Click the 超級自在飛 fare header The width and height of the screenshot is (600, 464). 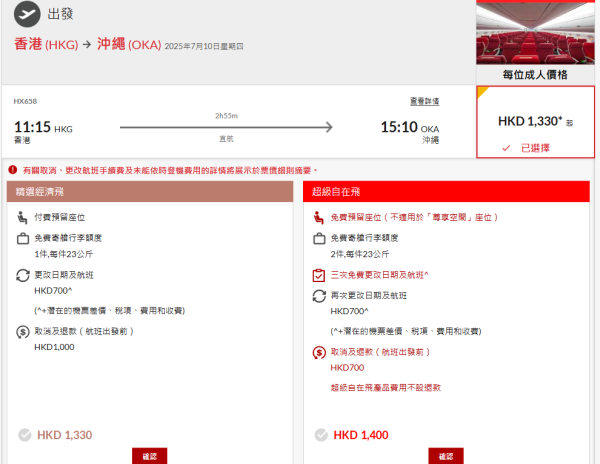point(446,191)
